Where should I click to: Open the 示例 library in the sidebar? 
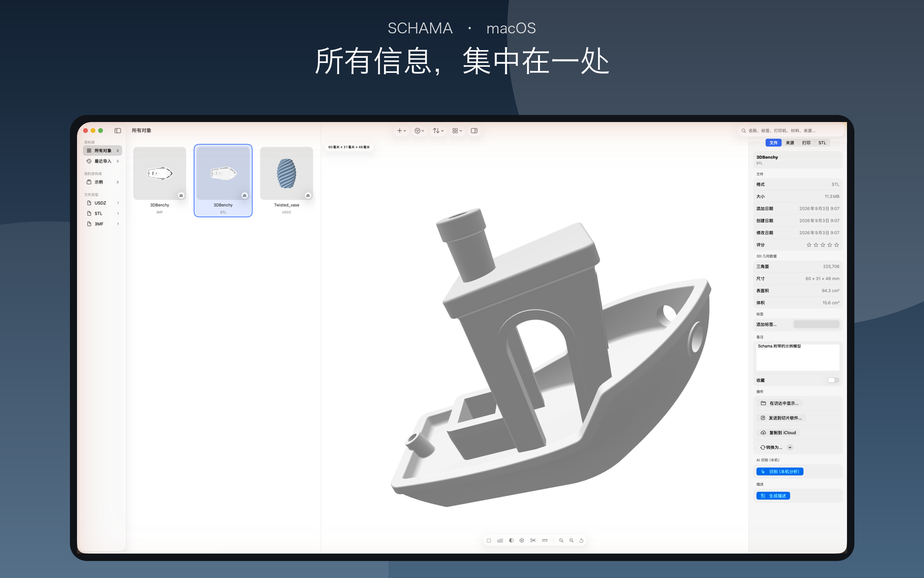103,182
